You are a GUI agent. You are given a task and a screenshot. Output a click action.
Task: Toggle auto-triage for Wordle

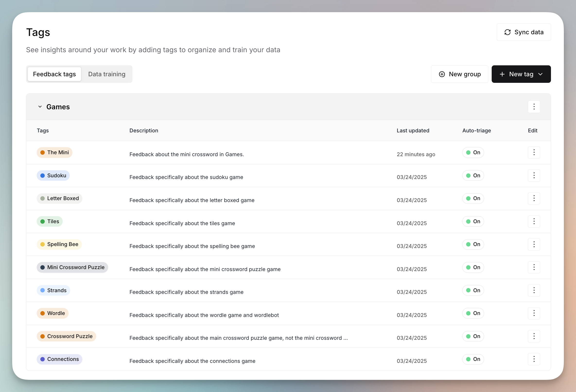coord(473,313)
